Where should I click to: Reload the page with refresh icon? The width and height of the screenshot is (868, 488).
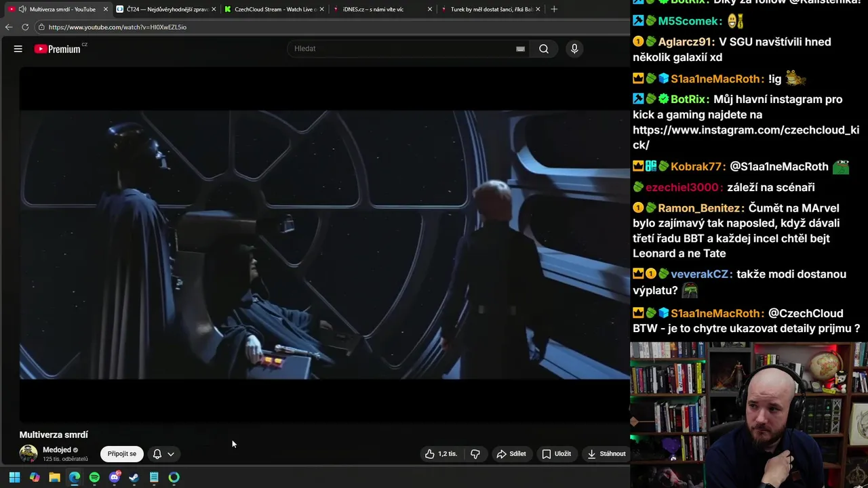25,27
